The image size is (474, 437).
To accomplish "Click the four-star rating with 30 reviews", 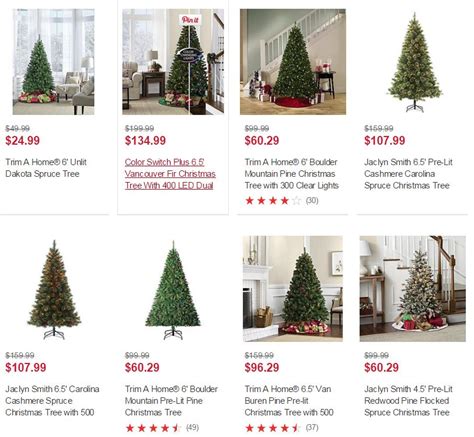I will [282, 201].
